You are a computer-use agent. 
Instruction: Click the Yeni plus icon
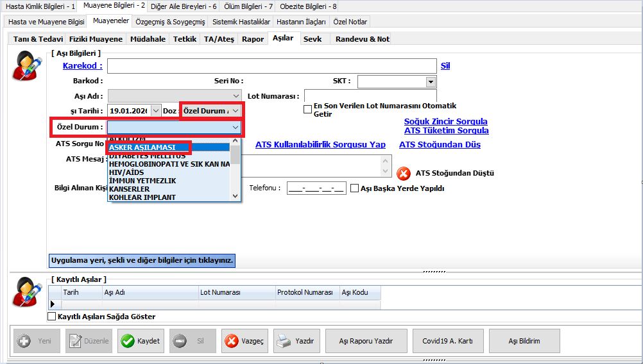point(23,341)
